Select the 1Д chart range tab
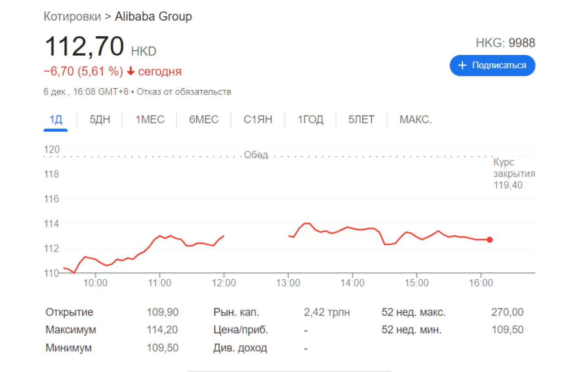Image resolution: width=588 pixels, height=372 pixels. tap(56, 120)
